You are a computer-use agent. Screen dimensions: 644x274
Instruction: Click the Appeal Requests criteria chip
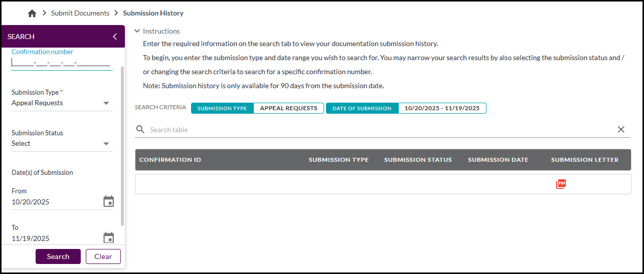pos(288,108)
